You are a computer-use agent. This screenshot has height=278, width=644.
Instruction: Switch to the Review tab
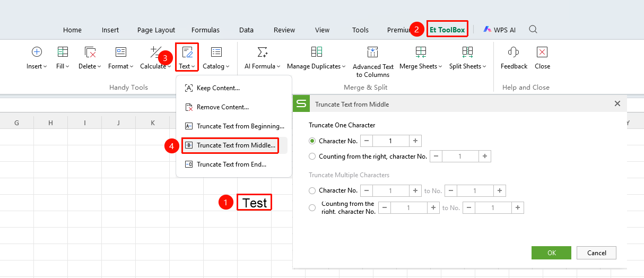(x=284, y=30)
